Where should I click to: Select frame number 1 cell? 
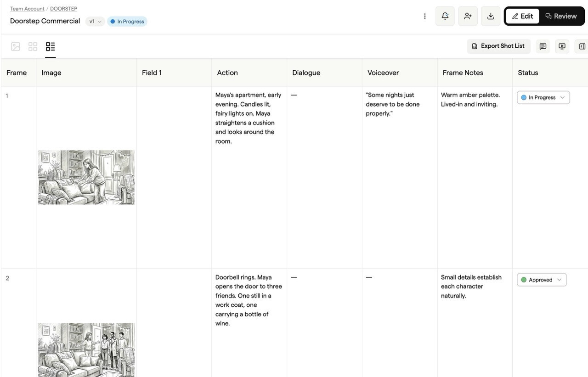click(18, 177)
